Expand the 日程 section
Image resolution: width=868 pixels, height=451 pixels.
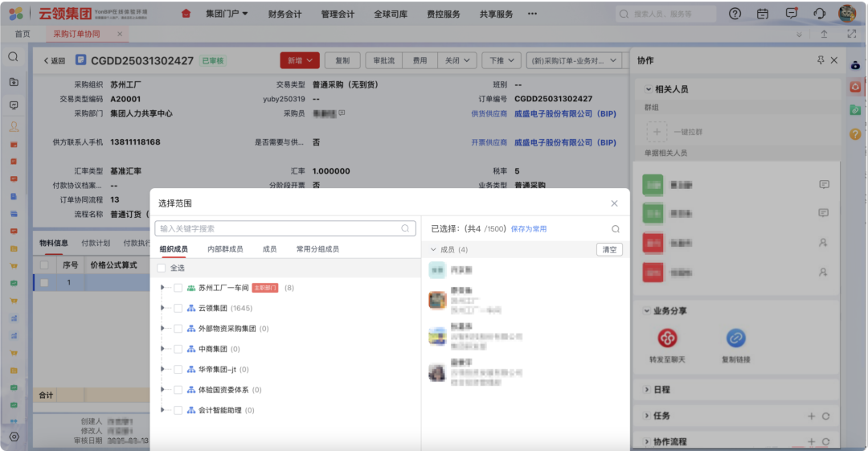pos(648,390)
